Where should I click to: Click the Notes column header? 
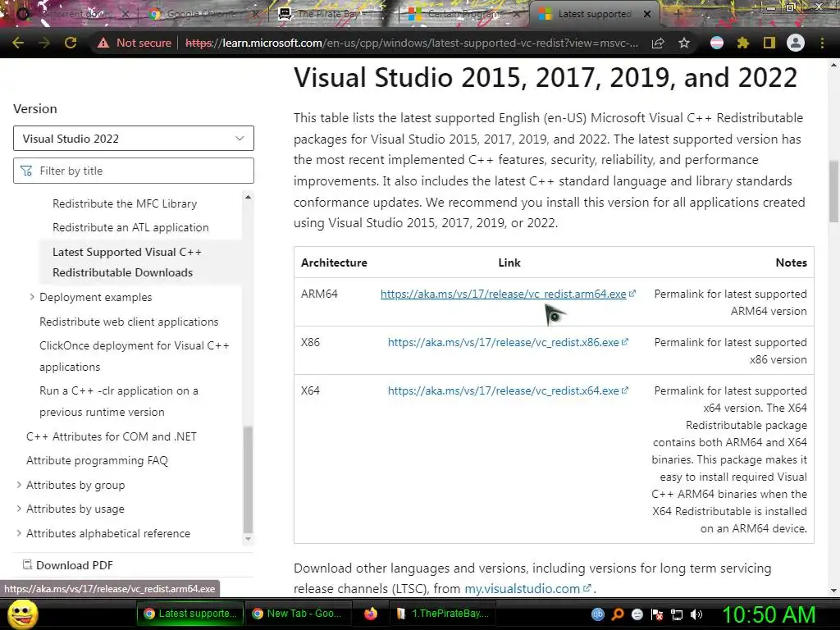(792, 262)
